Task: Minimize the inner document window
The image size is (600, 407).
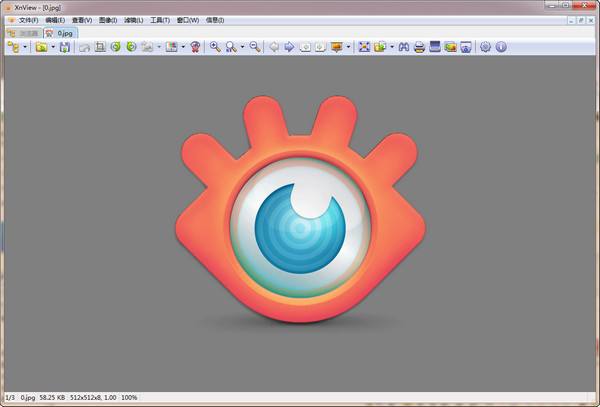Action: click(571, 21)
